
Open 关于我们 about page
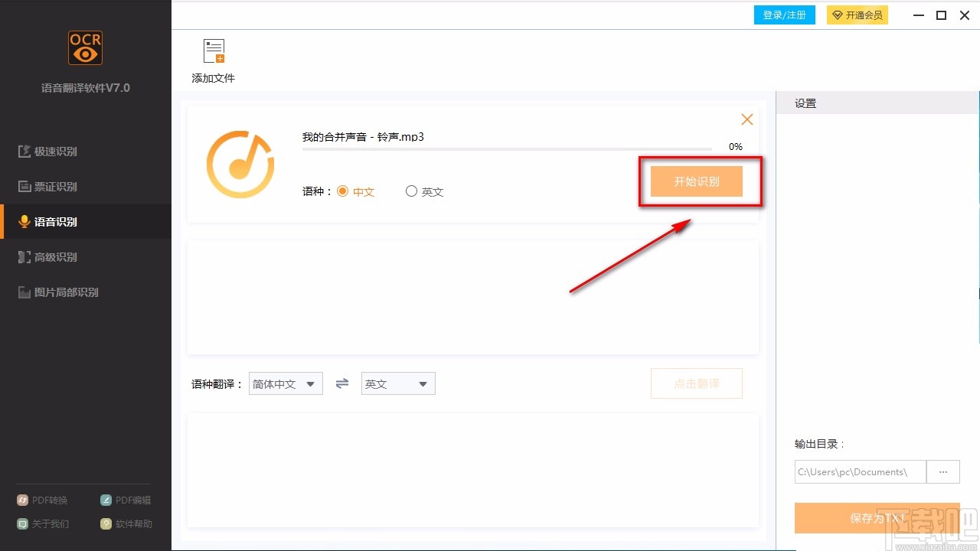tap(43, 524)
